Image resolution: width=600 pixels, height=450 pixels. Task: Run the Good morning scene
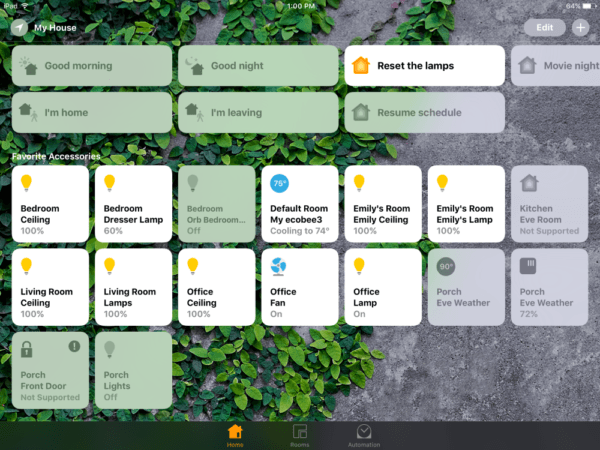point(92,66)
